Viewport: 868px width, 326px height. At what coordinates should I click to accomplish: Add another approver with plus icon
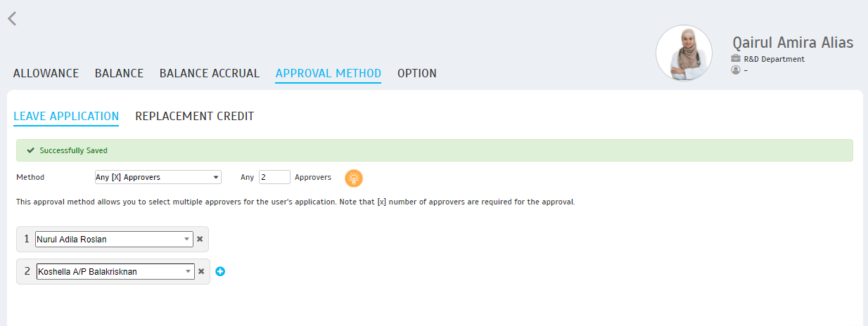pyautogui.click(x=220, y=271)
